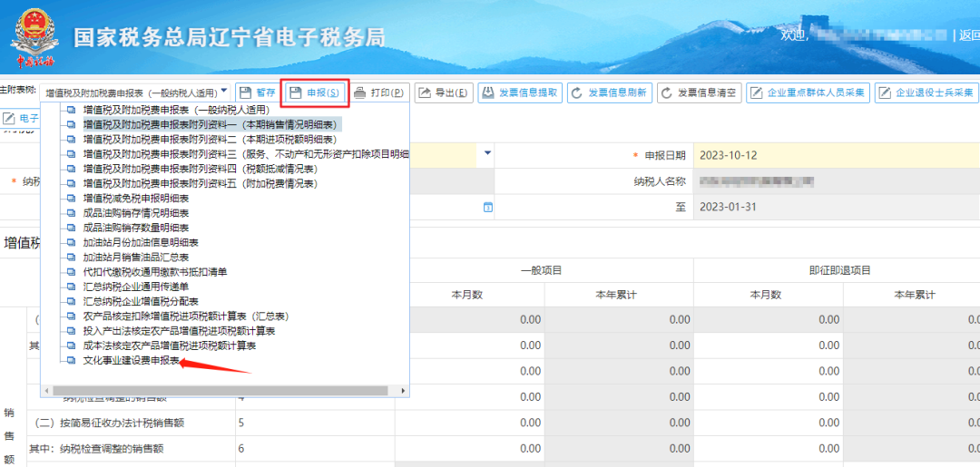980x467 pixels.
Task: Click the 申报日期 field showing 2023-10-12
Action: [837, 155]
